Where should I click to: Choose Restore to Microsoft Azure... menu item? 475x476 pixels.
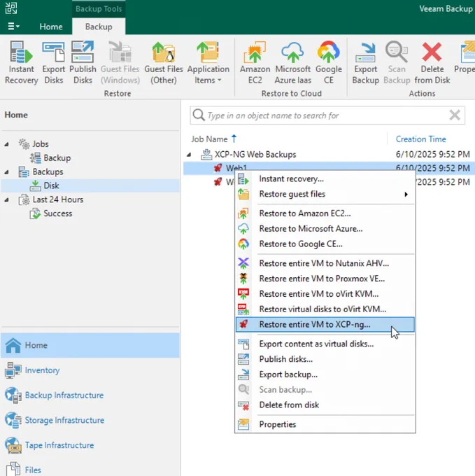click(x=325, y=229)
